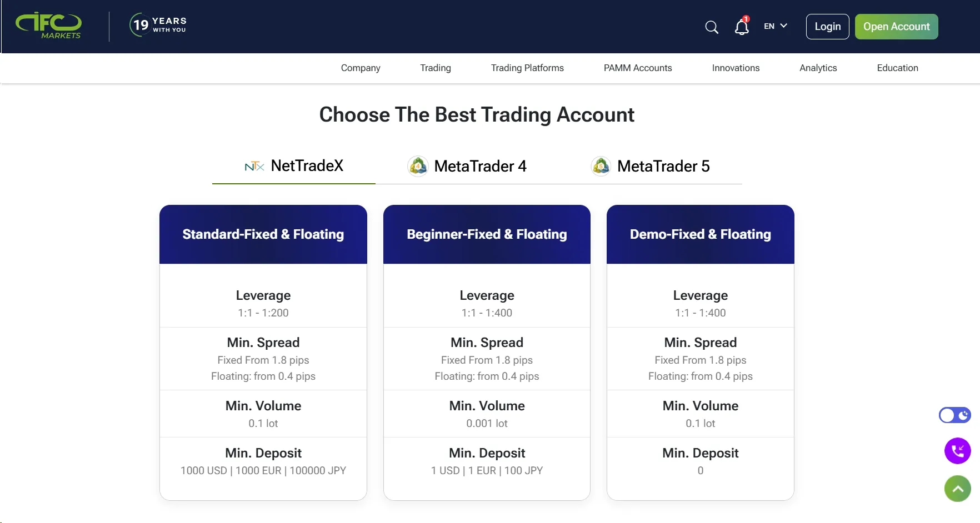This screenshot has height=523, width=980.
Task: Click the NetTradeX logo icon
Action: [x=254, y=166]
